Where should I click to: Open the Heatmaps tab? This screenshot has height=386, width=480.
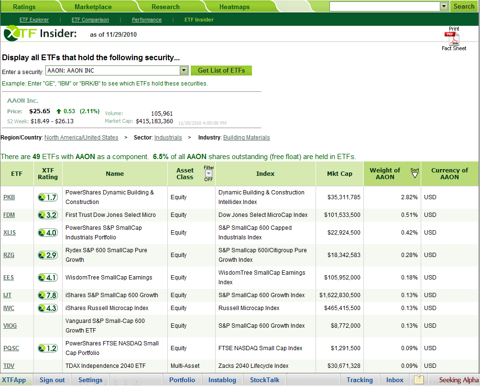click(x=234, y=7)
